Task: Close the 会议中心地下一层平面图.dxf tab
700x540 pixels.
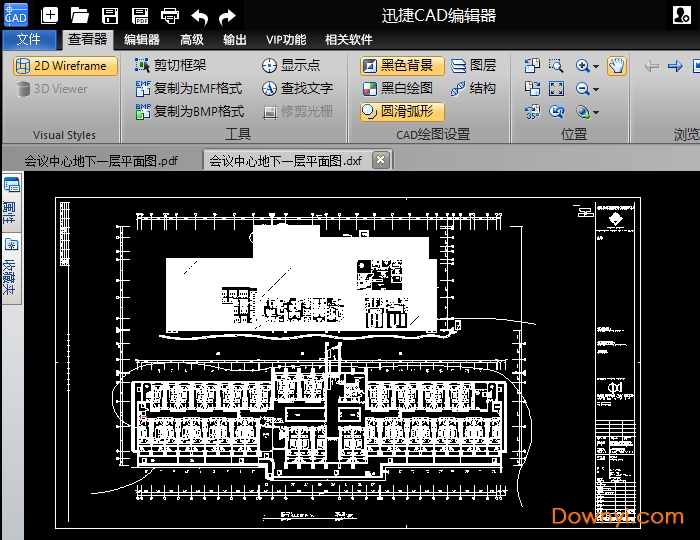Action: 380,160
